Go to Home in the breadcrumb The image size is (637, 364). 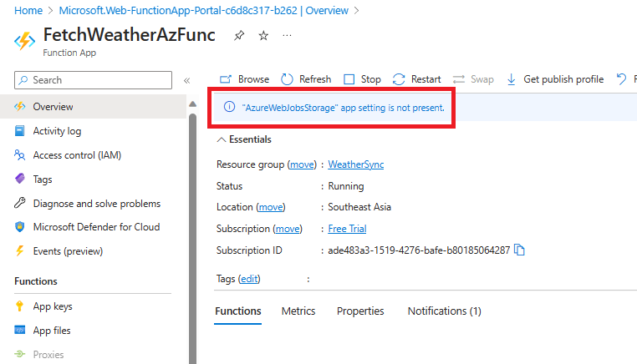[28, 11]
